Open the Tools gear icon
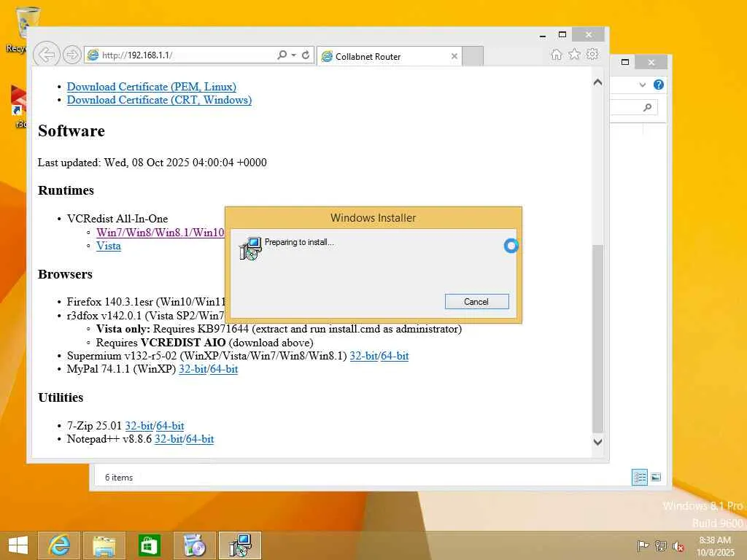Viewport: 747px width, 560px height. [592, 54]
